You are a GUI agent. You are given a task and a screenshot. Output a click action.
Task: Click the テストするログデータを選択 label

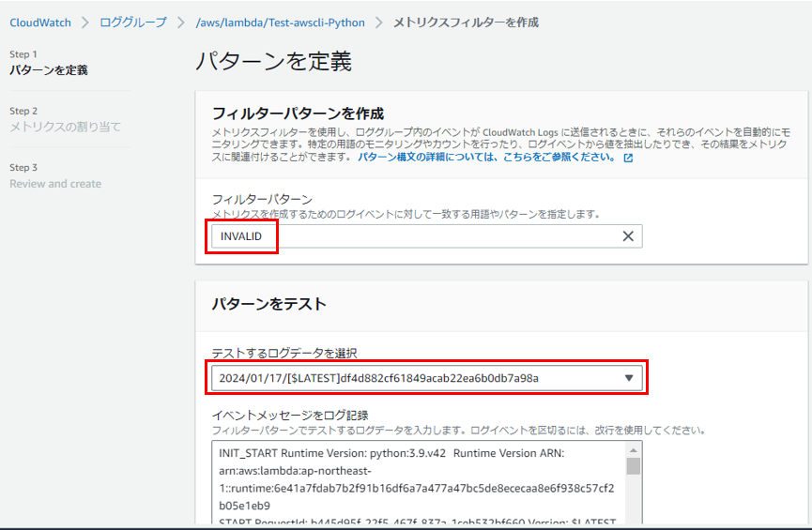(284, 353)
